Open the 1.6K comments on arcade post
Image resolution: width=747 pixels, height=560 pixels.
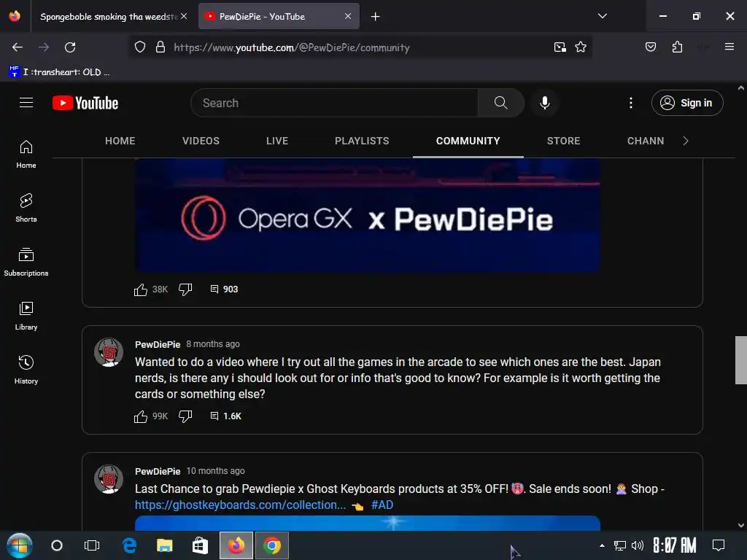tap(226, 416)
